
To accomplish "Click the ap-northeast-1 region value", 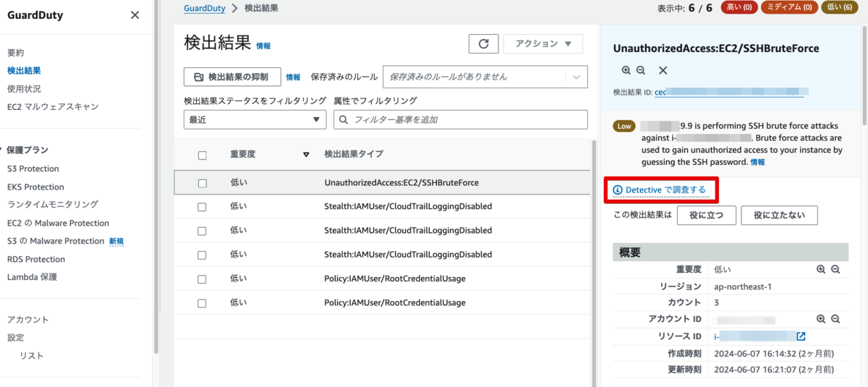I will click(743, 286).
